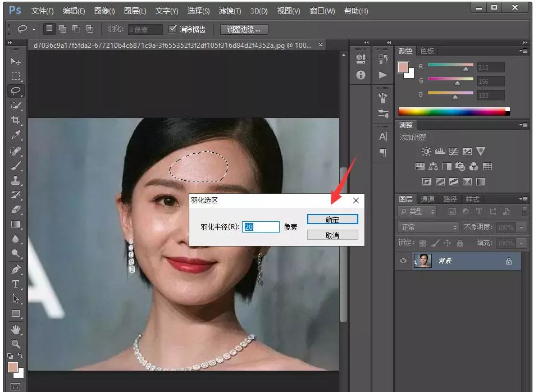The image size is (538, 392).
Task: Open the blend mode 正常 dropdown
Action: (428, 227)
